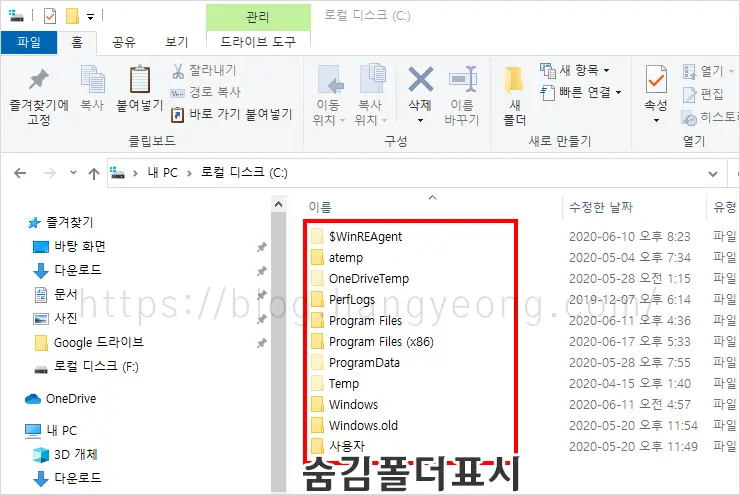Click the drive icon in title bar
740x495 pixels.
[x=16, y=16]
